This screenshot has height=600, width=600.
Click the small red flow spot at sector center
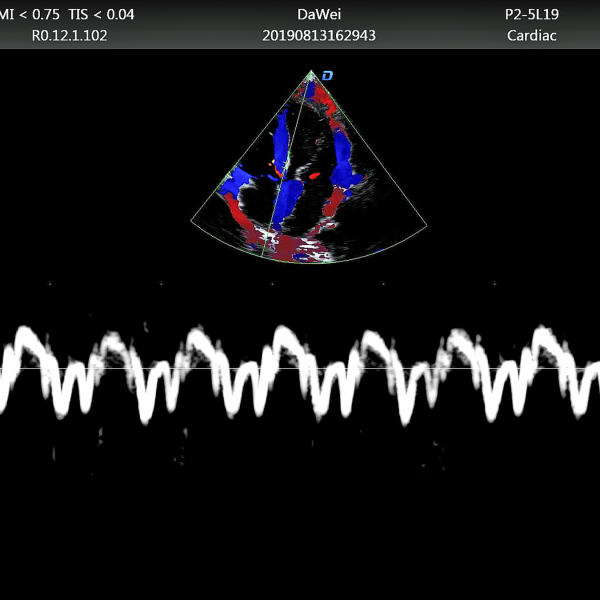click(314, 174)
